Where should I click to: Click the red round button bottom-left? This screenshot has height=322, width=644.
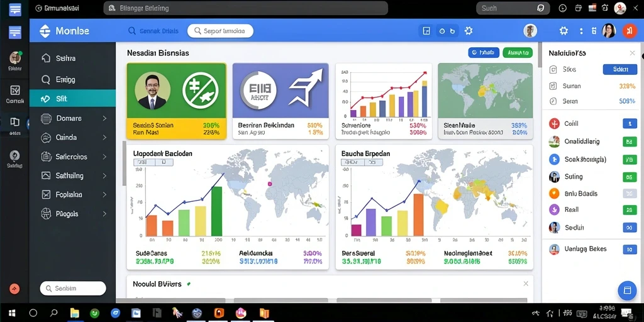14,289
